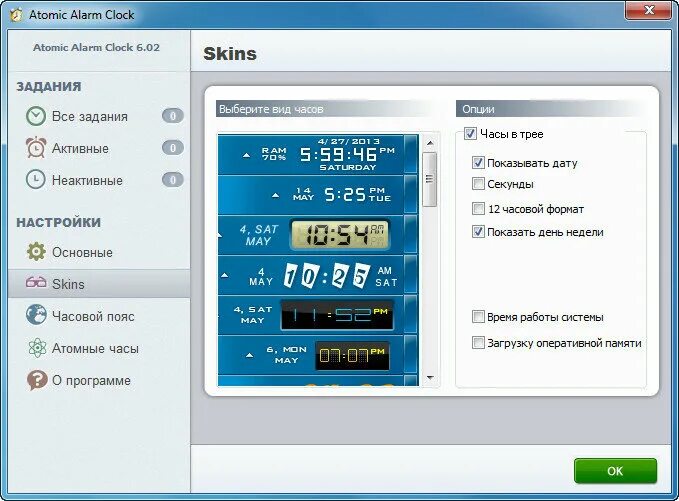This screenshot has width=679, height=501.
Task: Choose the 10:54 LCD clock skin
Action: pos(318,234)
